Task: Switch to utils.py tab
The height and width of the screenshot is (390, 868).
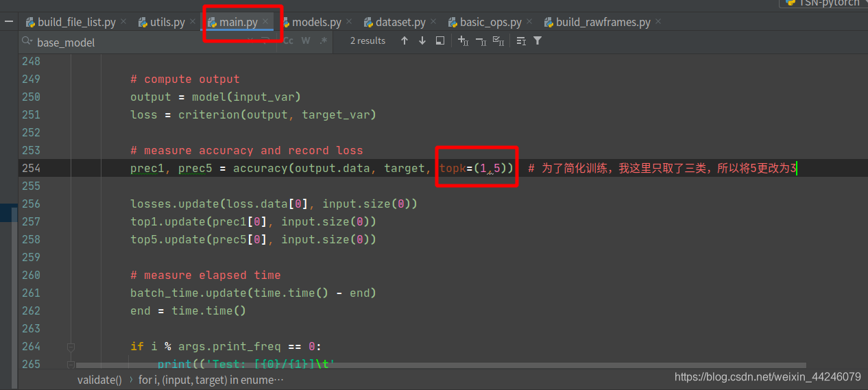Action: (169, 22)
